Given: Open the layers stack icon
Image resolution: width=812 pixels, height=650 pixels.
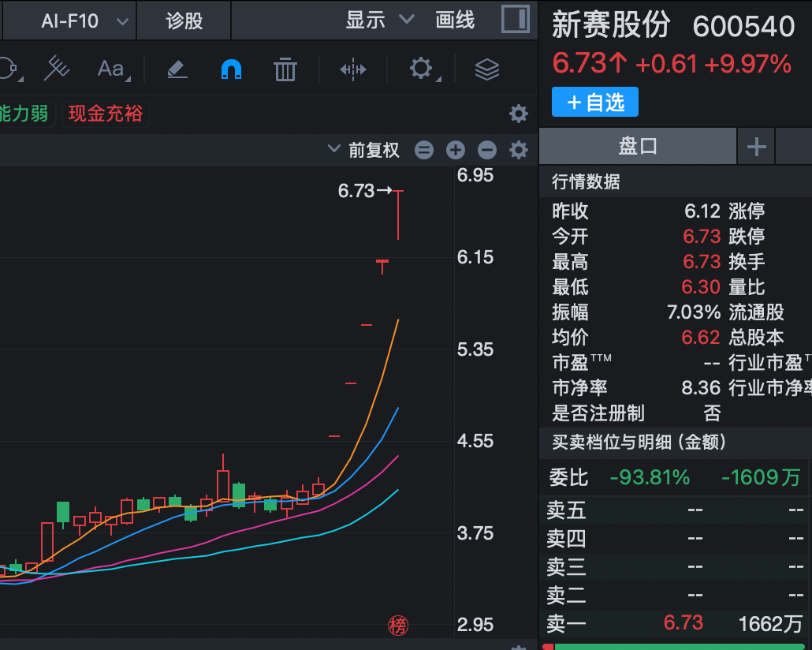Looking at the screenshot, I should [x=487, y=69].
